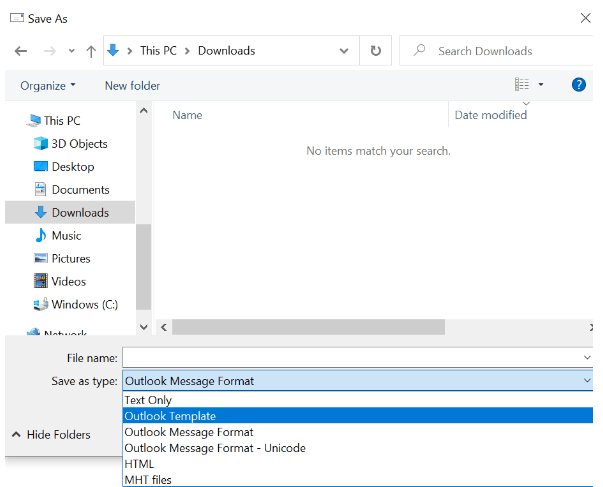The image size is (603, 487).
Task: Select This PC in navigation tree
Action: (62, 121)
